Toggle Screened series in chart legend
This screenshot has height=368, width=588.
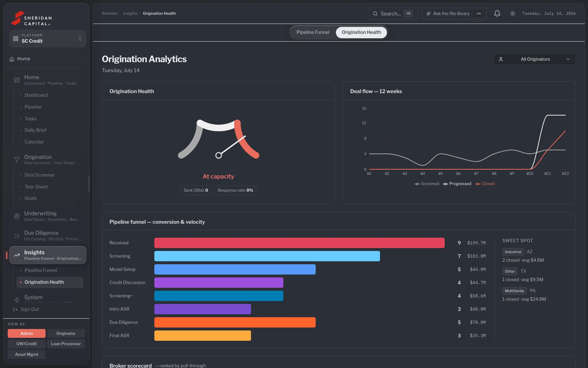tap(427, 184)
